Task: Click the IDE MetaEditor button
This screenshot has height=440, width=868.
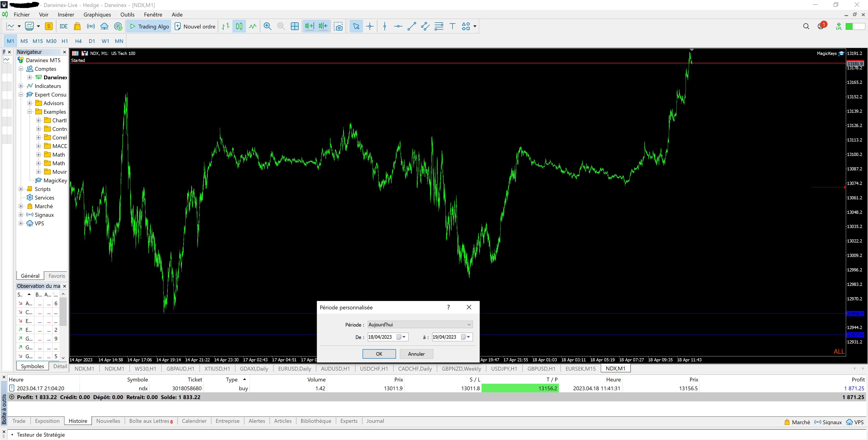Action: pyautogui.click(x=63, y=26)
